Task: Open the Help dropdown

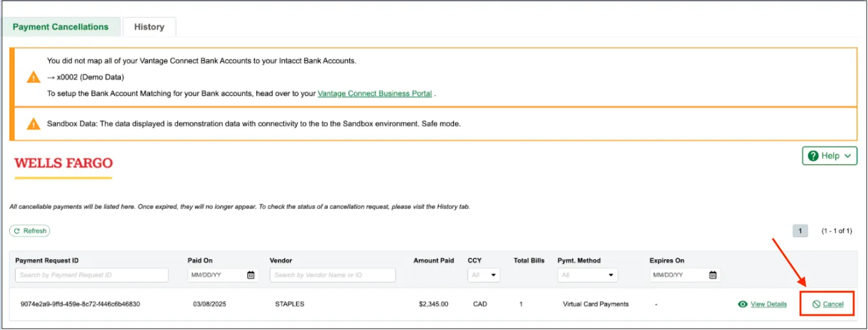Action: click(x=830, y=156)
